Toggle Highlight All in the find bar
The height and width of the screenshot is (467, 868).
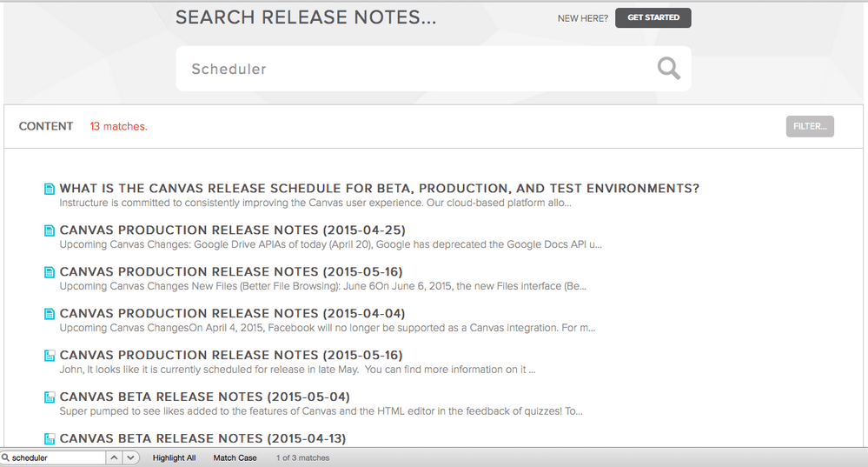pyautogui.click(x=174, y=457)
